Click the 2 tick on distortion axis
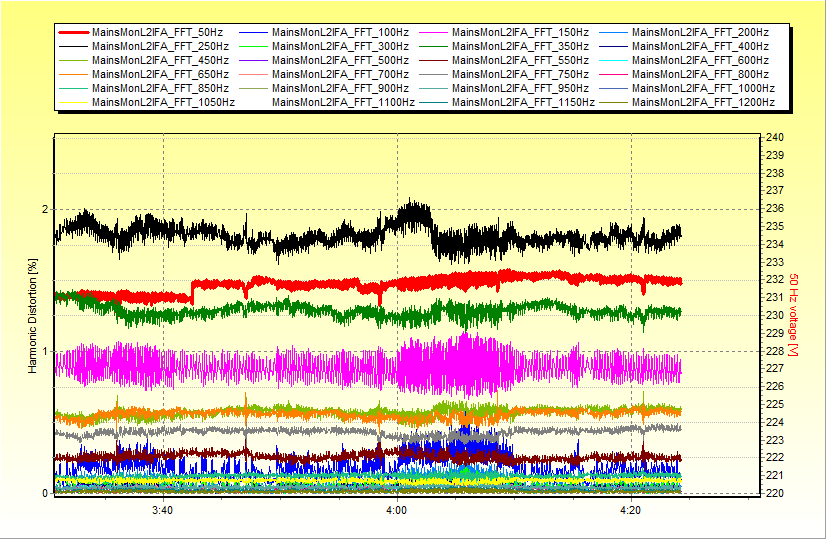Screen dimensions: 826x539 (x=44, y=209)
